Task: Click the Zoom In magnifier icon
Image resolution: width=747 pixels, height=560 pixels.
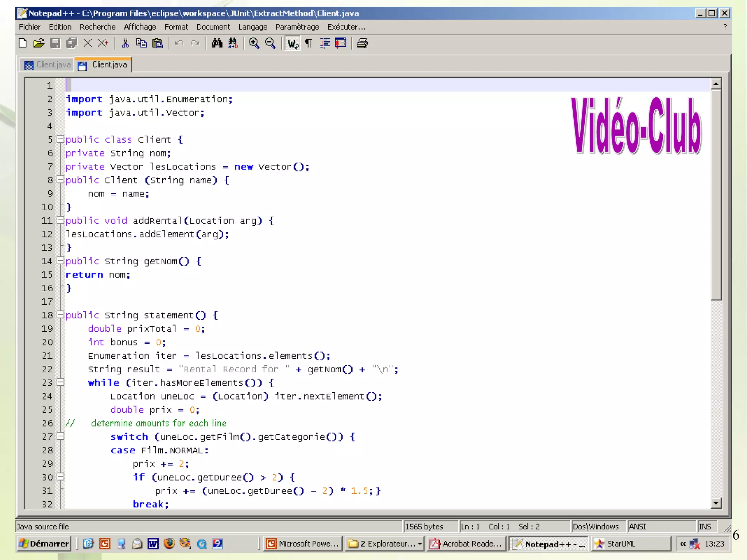Action: 254,43
